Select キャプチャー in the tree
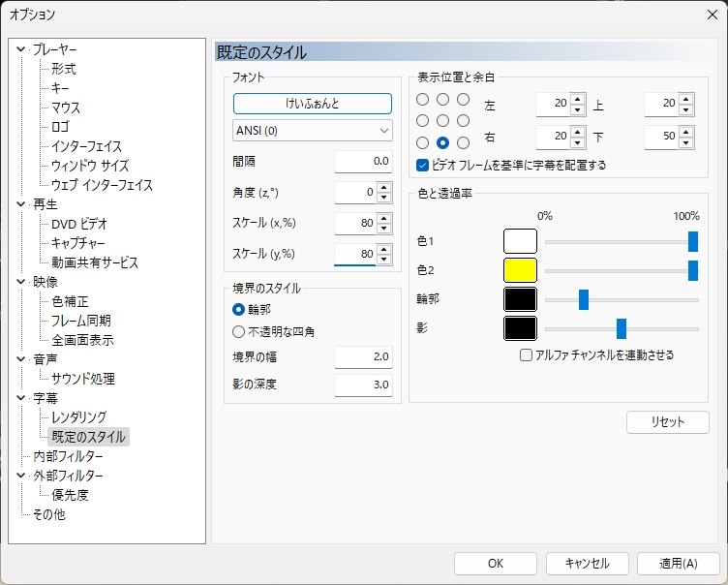This screenshot has width=728, height=585. tap(78, 243)
